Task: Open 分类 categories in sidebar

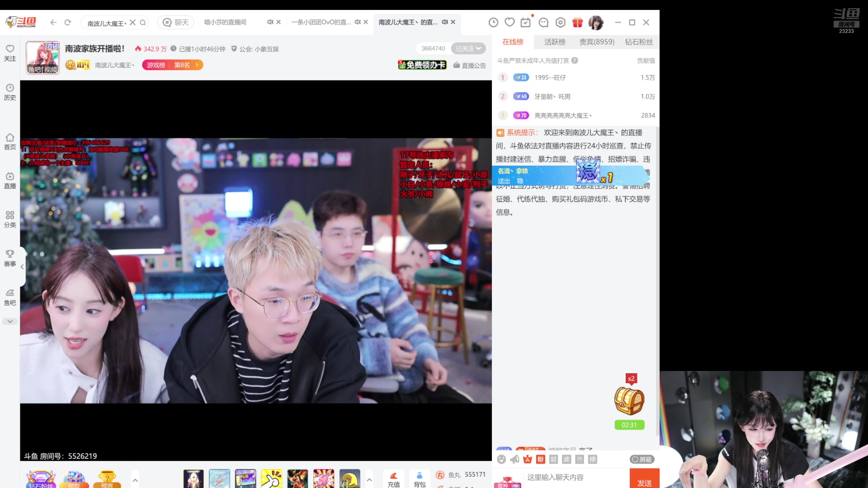Action: [10, 219]
